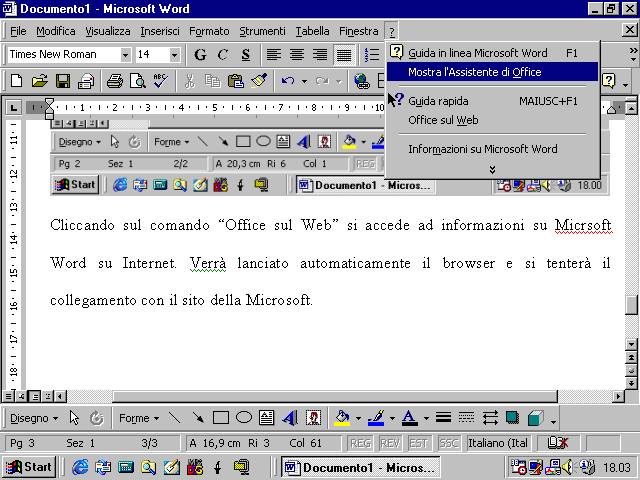Open the font name dropdown (Times New Roman)
The width and height of the screenshot is (640, 480).
125,54
